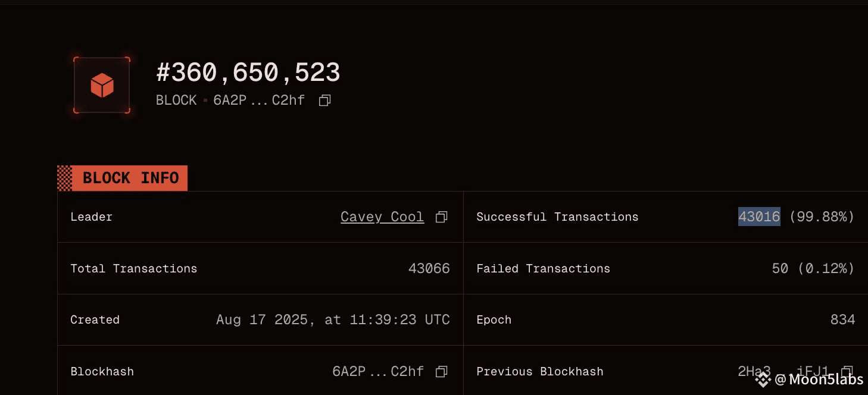The height and width of the screenshot is (395, 868).
Task: Copy the Previous Blockhash value
Action: [x=847, y=372]
